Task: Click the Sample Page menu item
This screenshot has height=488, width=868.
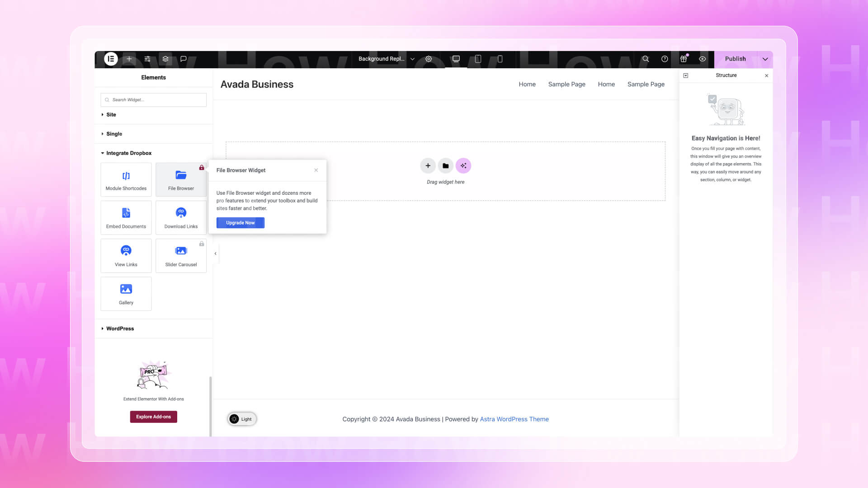Action: pos(567,84)
